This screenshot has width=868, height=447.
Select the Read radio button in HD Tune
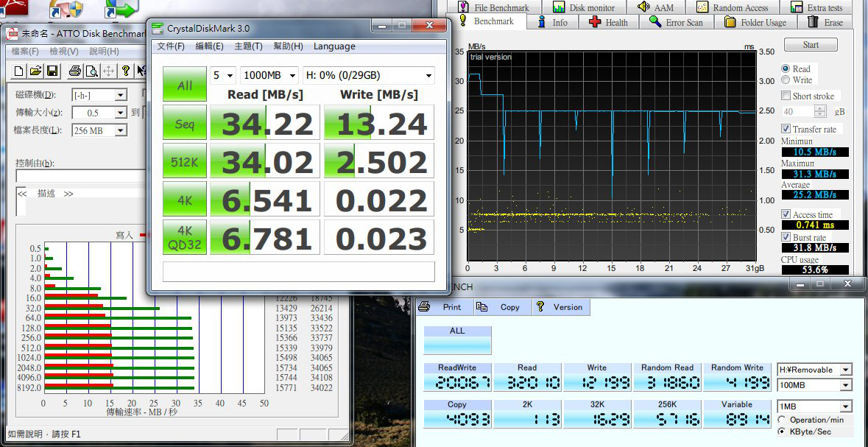pyautogui.click(x=786, y=68)
